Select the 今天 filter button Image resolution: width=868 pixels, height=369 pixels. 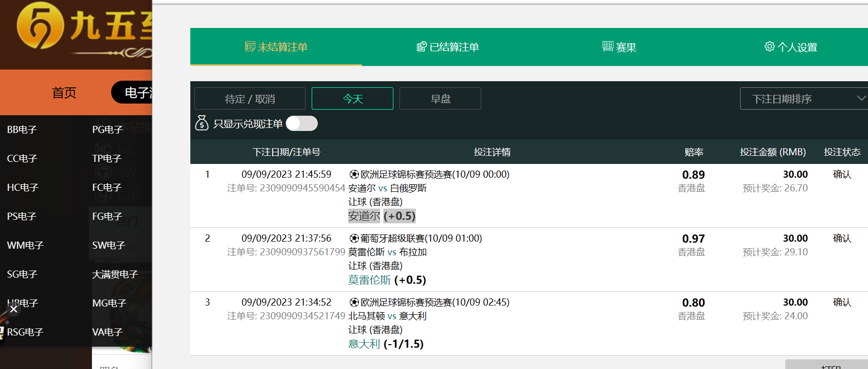pyautogui.click(x=352, y=98)
